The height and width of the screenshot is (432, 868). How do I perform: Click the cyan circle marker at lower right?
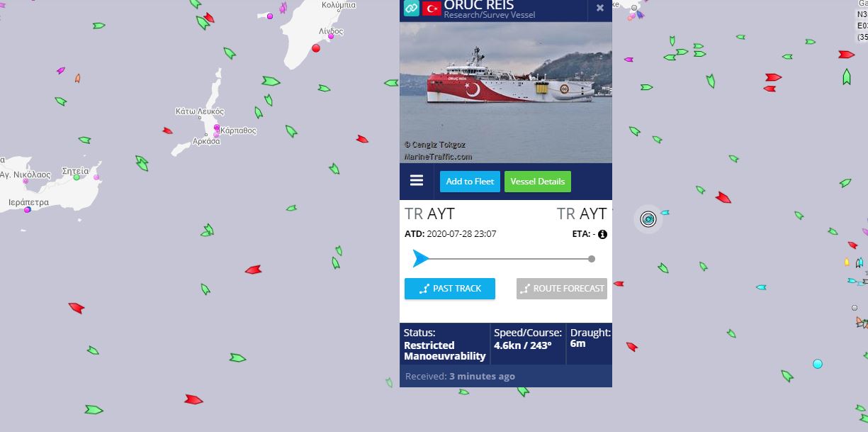(818, 364)
